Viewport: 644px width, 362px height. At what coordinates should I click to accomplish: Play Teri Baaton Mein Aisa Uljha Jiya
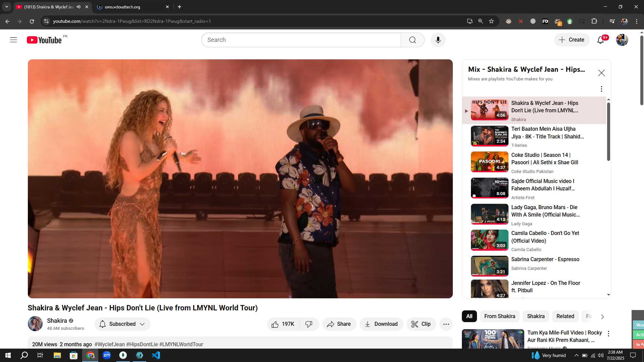pyautogui.click(x=534, y=136)
